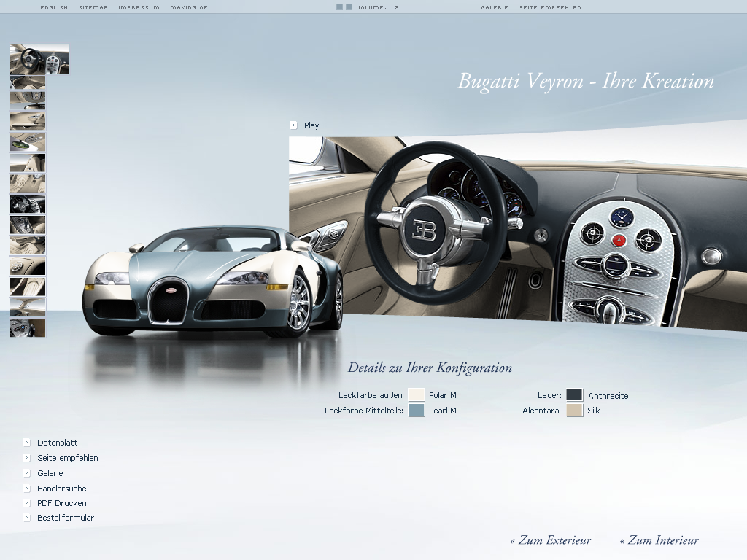Screen dimensions: 747x560
Task: Open Galerie in the top navigation bar
Action: pos(495,7)
